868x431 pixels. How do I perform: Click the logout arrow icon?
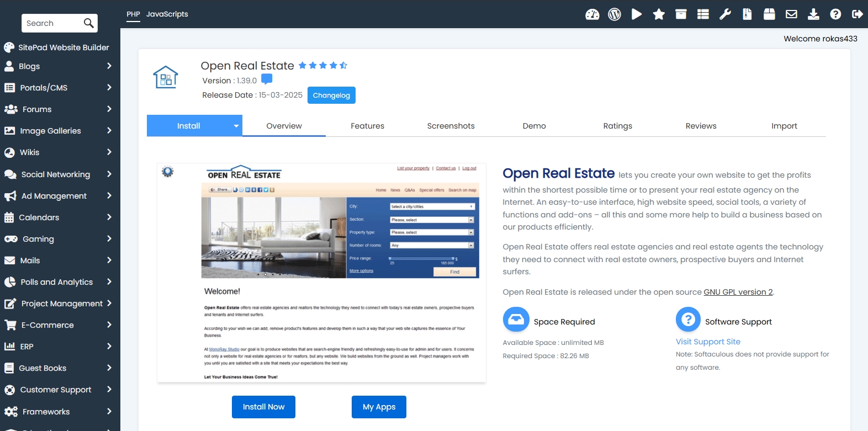pyautogui.click(x=857, y=14)
